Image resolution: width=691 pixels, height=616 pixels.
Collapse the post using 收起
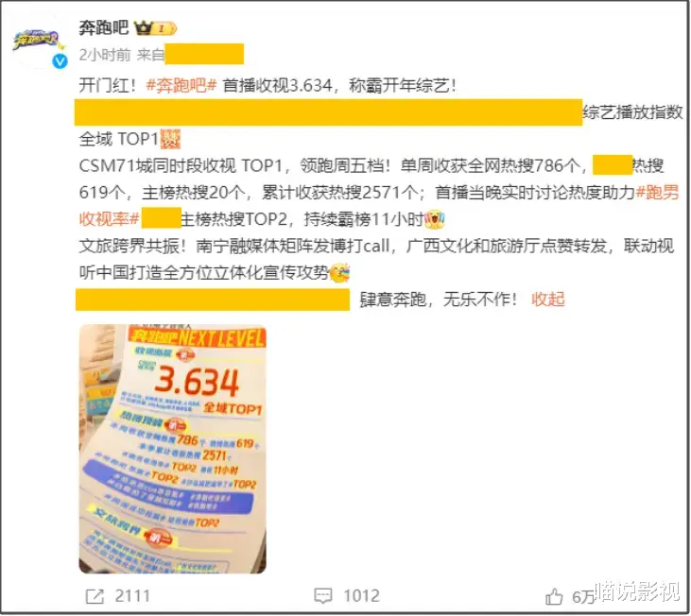[x=547, y=299]
